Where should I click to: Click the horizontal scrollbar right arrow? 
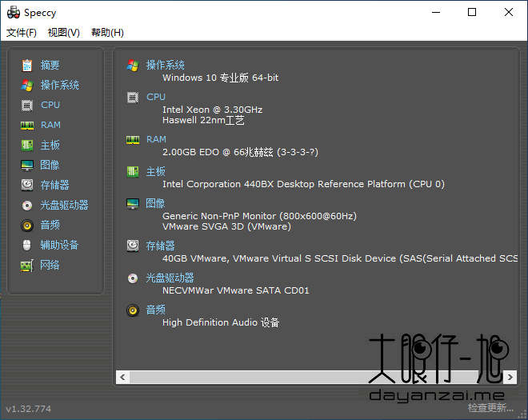(x=510, y=378)
